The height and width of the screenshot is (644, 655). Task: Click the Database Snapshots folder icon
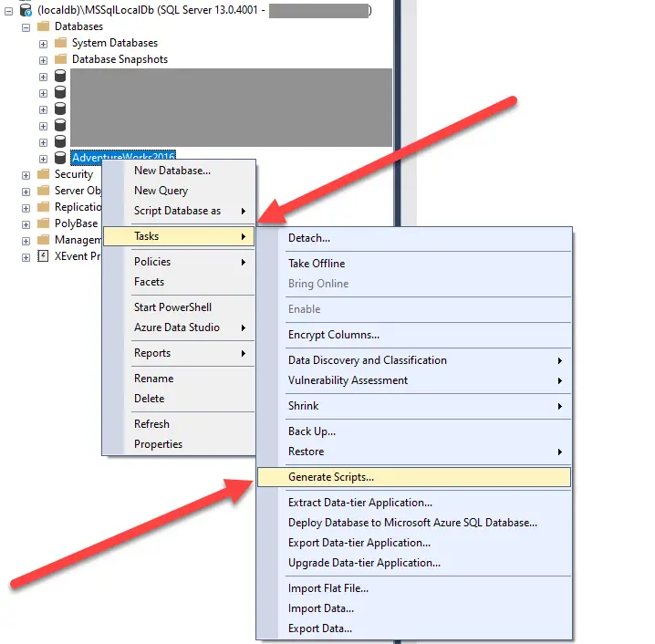60,59
